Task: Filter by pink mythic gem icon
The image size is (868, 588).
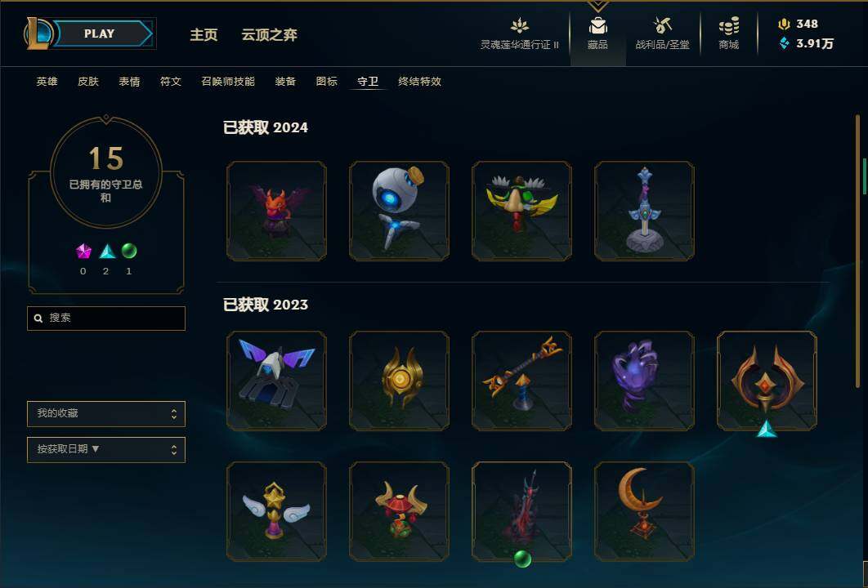Action: (83, 252)
